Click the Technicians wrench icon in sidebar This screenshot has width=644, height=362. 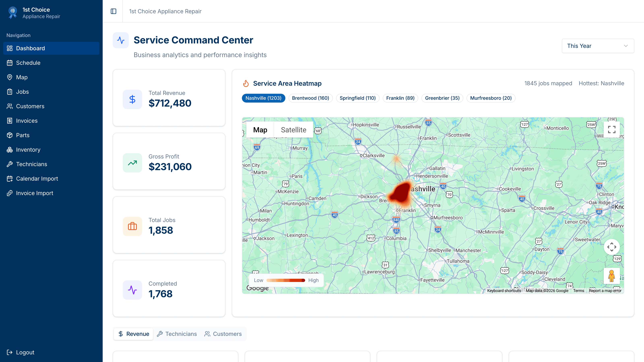coord(9,164)
